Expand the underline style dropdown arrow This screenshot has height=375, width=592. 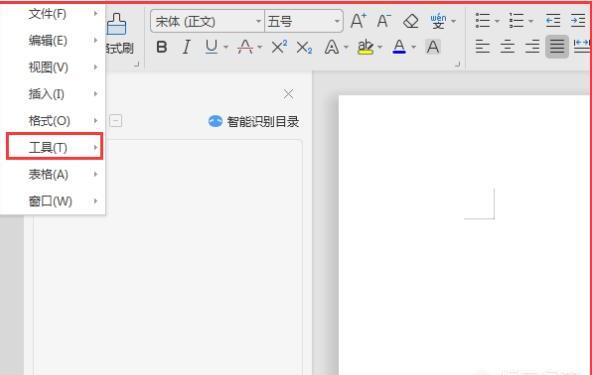pyautogui.click(x=226, y=47)
